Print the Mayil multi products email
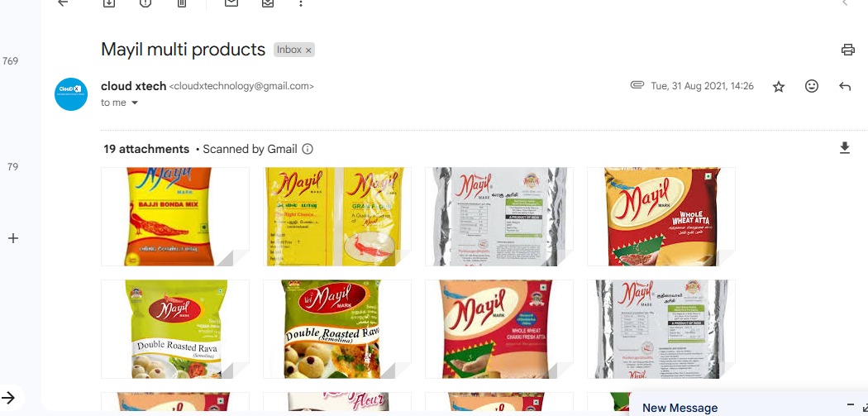 (847, 50)
